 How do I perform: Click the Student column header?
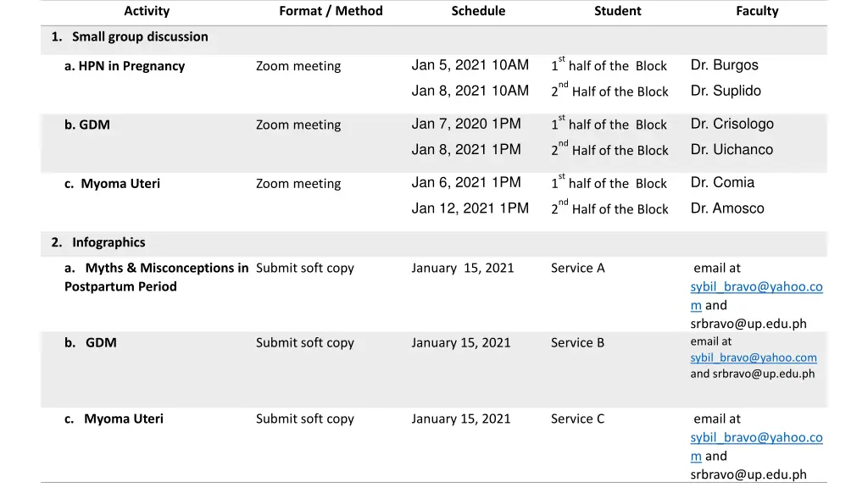tap(618, 11)
